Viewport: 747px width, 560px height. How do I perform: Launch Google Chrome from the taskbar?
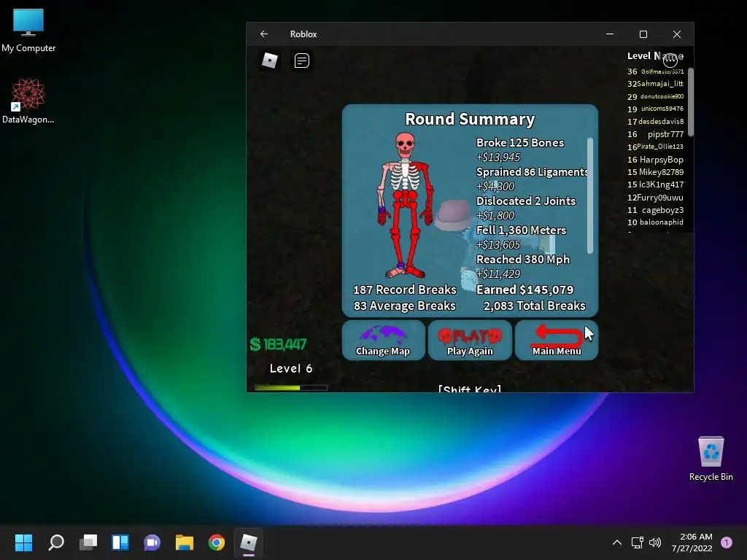216,542
